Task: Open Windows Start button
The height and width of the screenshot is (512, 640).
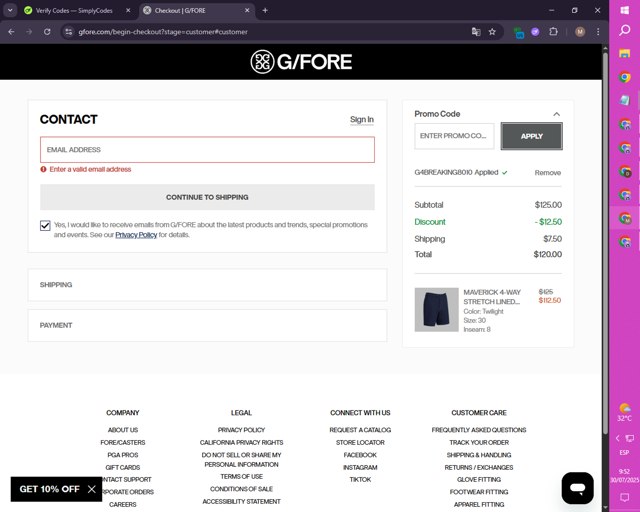Action: click(624, 10)
